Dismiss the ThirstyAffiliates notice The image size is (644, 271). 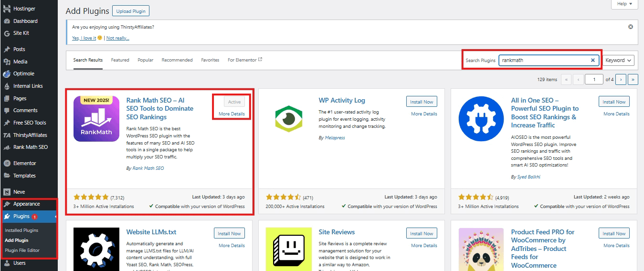coord(630,27)
